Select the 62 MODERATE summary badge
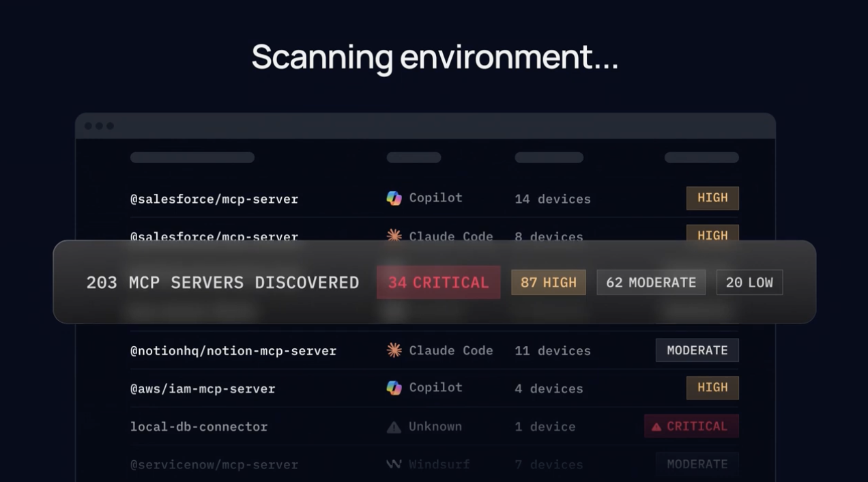The image size is (868, 482). coord(651,282)
